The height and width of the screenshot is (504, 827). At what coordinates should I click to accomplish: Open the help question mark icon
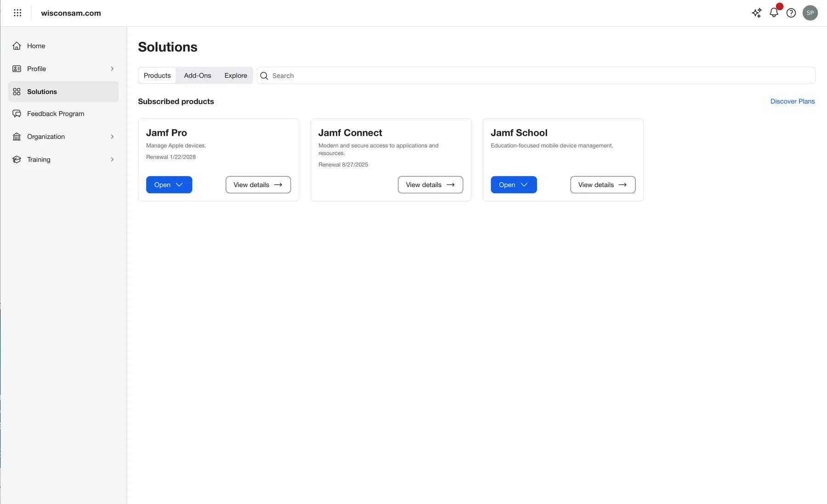tap(791, 13)
